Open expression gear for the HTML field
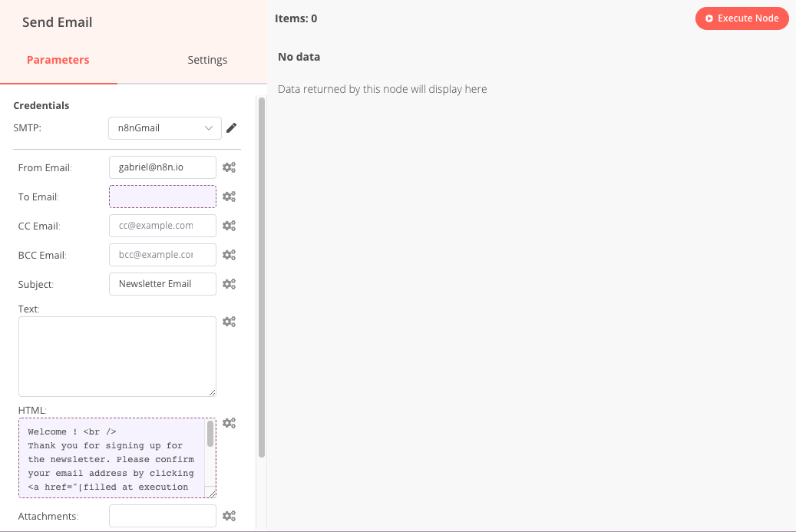The height and width of the screenshot is (532, 796). tap(229, 422)
